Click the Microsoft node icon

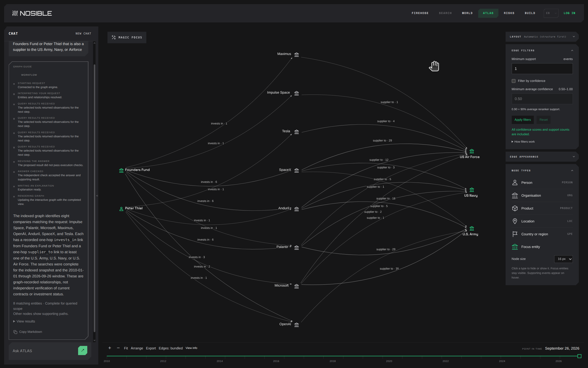297,286
